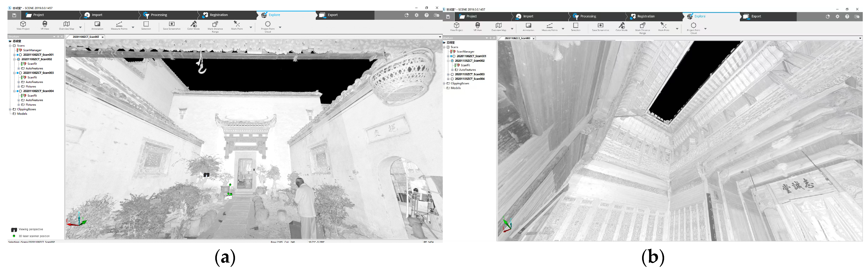The height and width of the screenshot is (271, 868).
Task: Toggle blue loaded square of Scan001 in right tree
Action: point(451,56)
